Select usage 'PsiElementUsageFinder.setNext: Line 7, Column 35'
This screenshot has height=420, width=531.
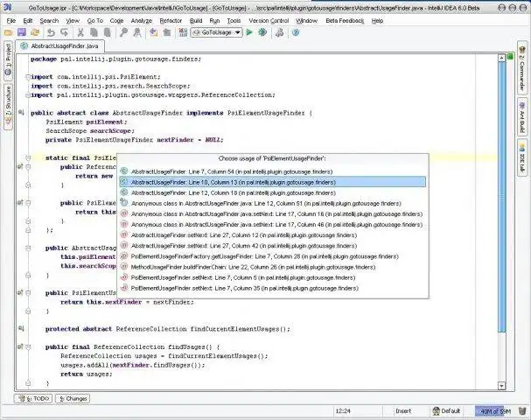pos(273,288)
